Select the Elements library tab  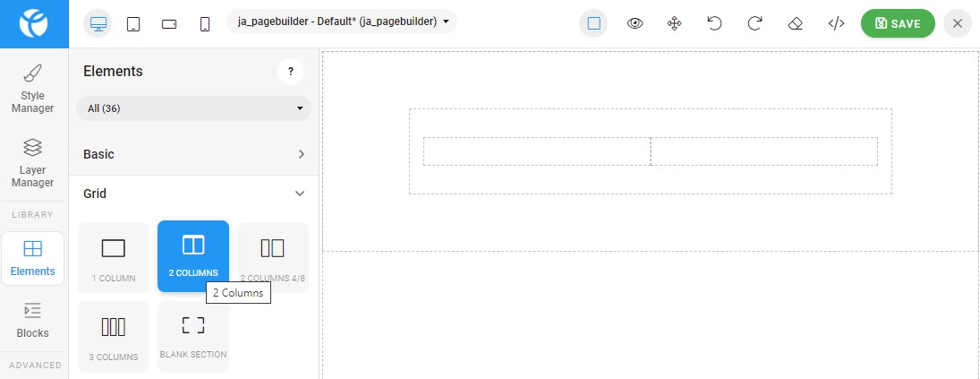[x=32, y=258]
